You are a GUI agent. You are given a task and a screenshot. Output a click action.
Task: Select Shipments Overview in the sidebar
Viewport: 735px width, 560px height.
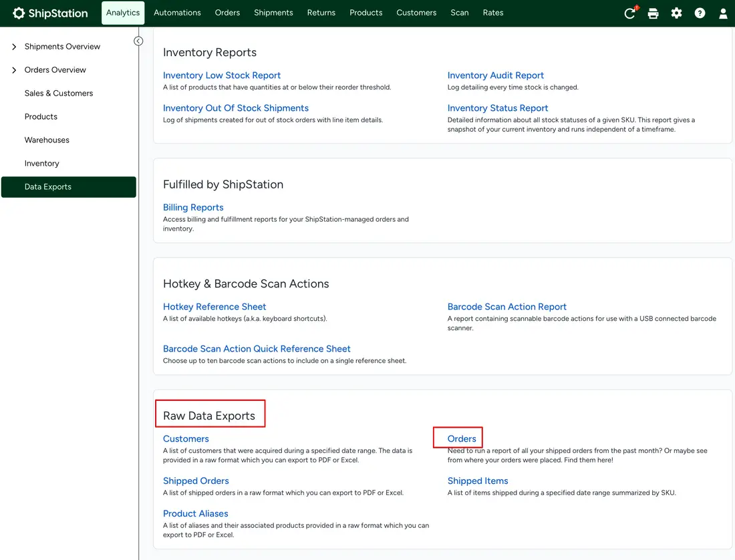(62, 46)
